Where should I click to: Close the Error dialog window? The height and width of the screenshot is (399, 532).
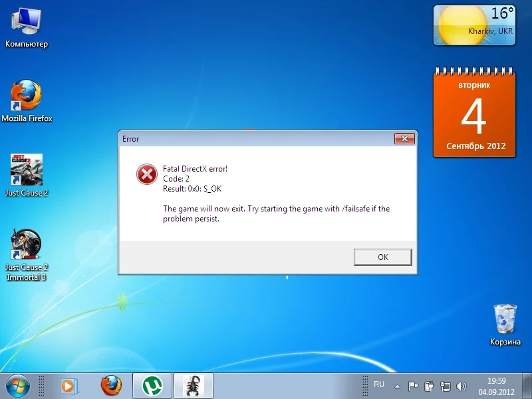point(404,138)
